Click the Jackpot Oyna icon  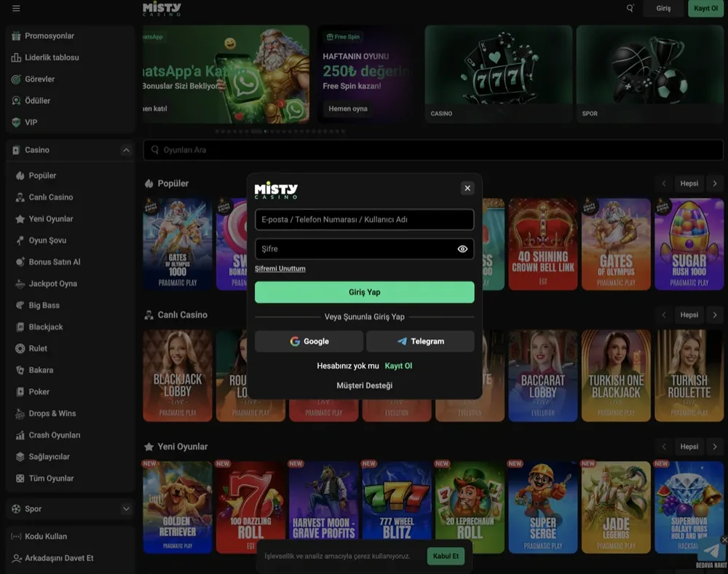click(x=20, y=284)
